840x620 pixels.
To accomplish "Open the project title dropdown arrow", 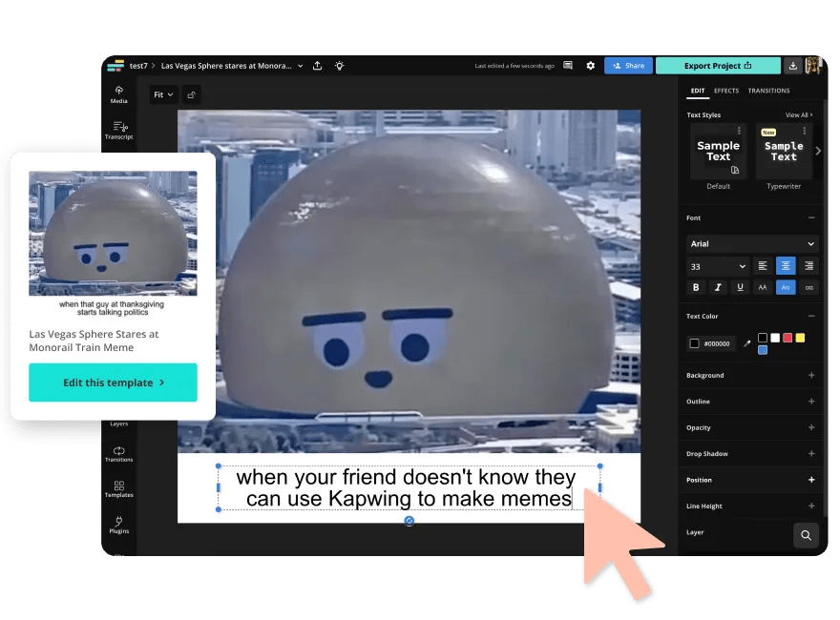I will coord(301,66).
